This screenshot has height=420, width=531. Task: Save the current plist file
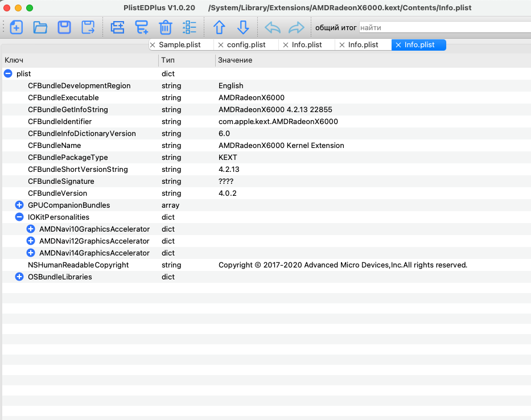pyautogui.click(x=64, y=27)
